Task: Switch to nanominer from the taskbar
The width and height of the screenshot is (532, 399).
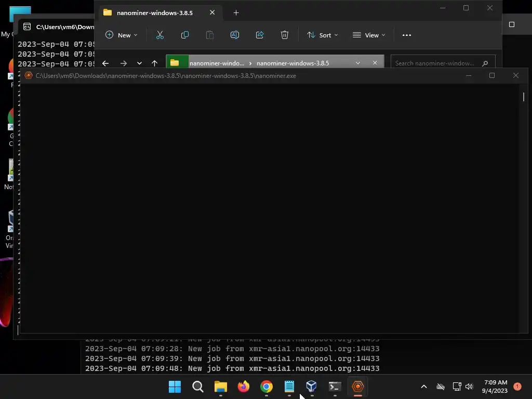Action: 358,387
